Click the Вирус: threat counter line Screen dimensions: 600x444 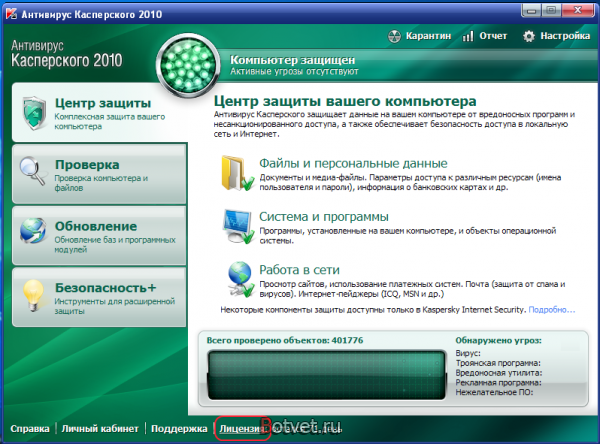pos(468,353)
